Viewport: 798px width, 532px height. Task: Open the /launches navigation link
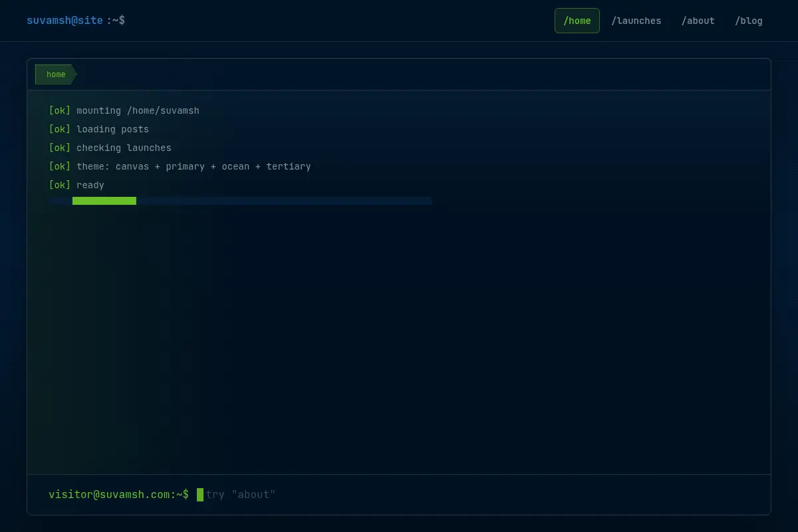[x=636, y=21]
